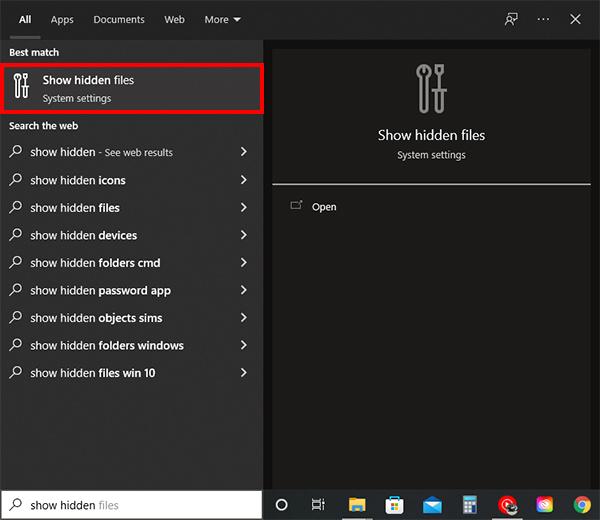The height and width of the screenshot is (520, 600).
Task: Expand arrow beside 'show hidden objects sims'
Action: coord(244,317)
